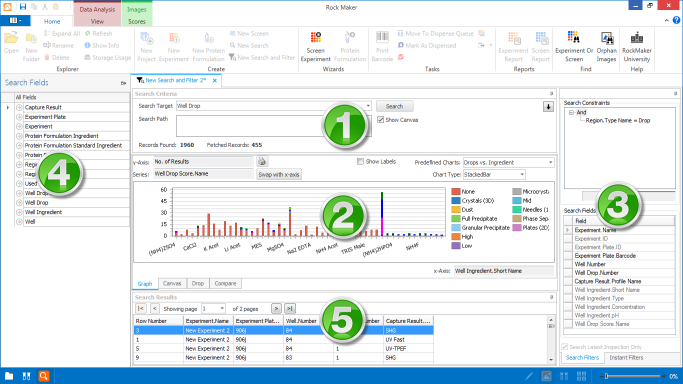Screen dimensions: 683x384
Task: Toggle checkbox for Experiment Plate Barcode field
Action: click(x=568, y=256)
